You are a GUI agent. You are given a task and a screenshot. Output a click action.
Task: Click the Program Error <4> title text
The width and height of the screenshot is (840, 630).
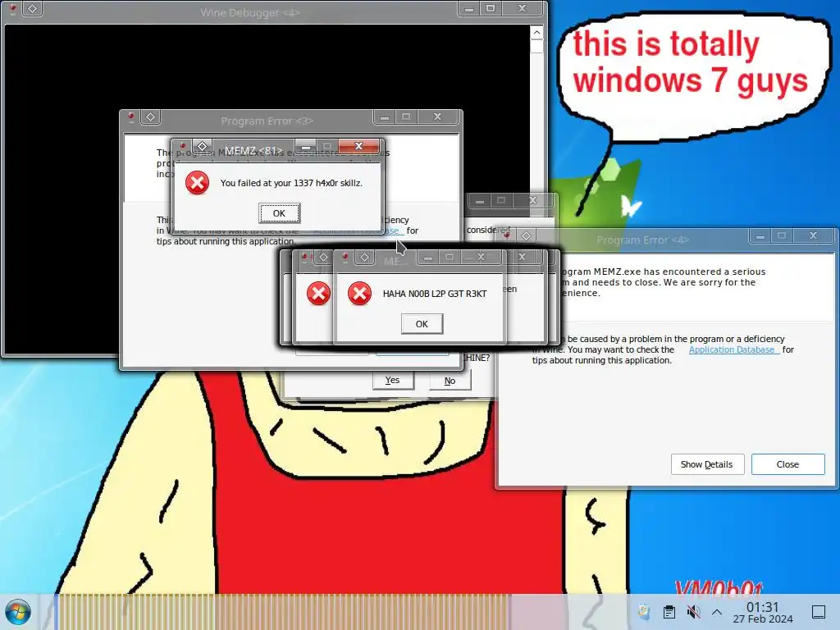click(x=643, y=240)
